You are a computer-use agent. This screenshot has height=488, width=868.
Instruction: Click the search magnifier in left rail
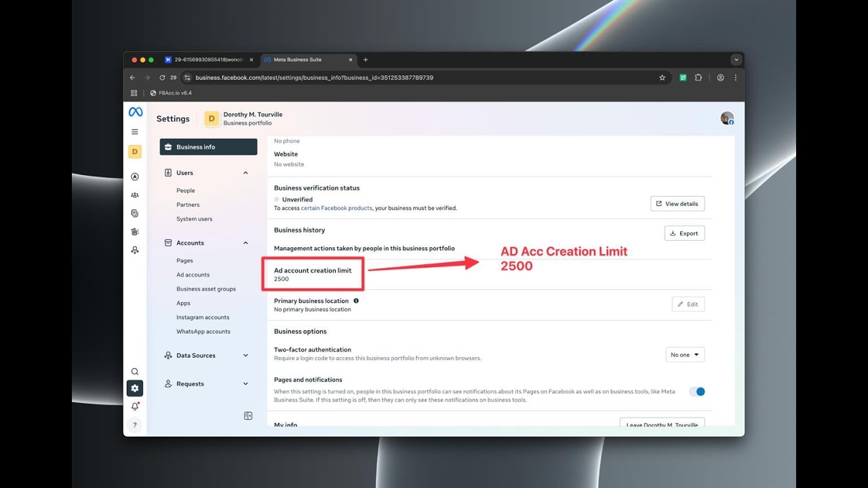135,371
